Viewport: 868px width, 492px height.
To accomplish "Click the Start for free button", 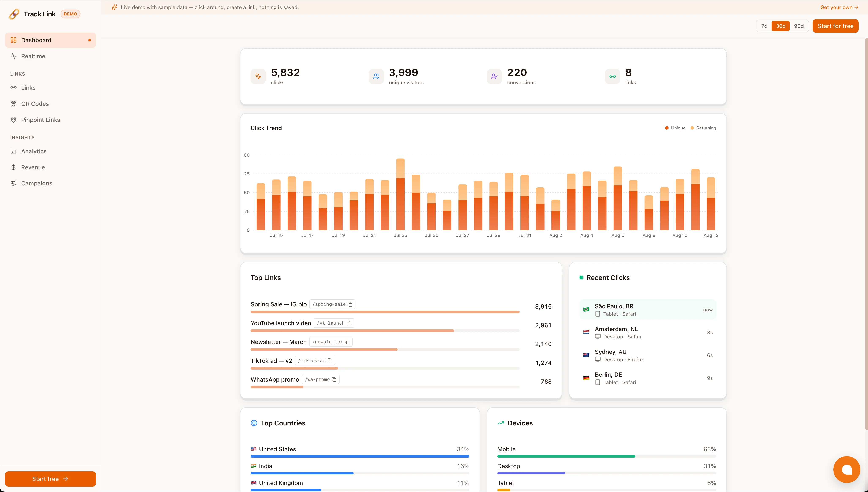I will tap(835, 26).
